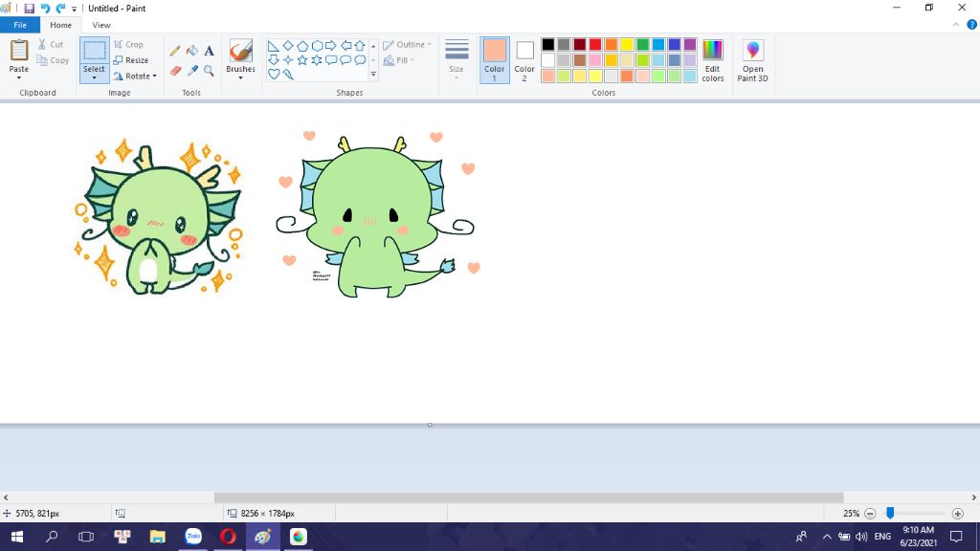Viewport: 980px width, 551px height.
Task: Click the zoom out minus button
Action: [870, 514]
